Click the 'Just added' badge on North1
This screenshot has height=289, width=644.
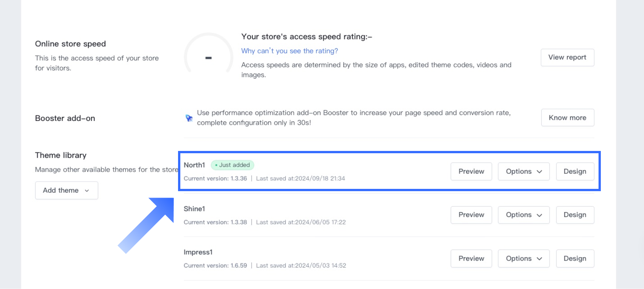[232, 165]
